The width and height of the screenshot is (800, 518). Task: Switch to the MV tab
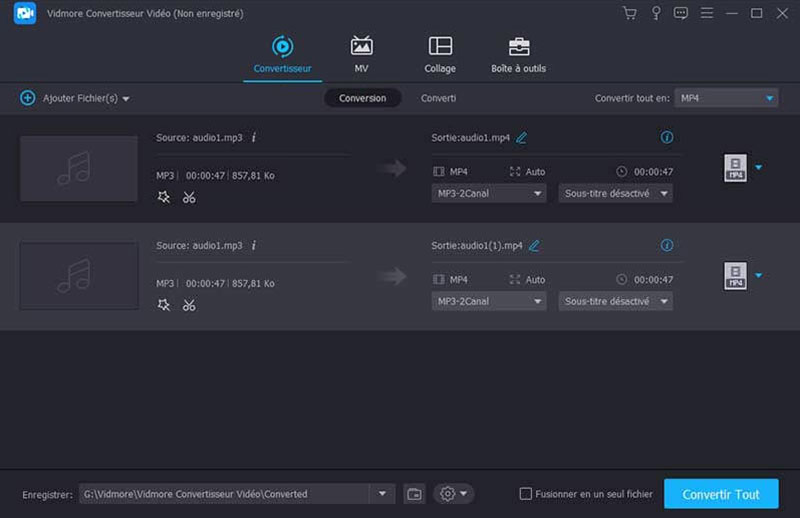coord(361,55)
